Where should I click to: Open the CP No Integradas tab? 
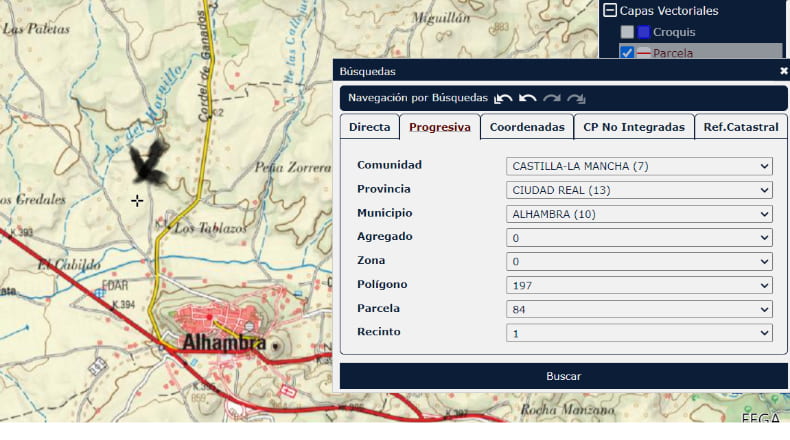[634, 127]
